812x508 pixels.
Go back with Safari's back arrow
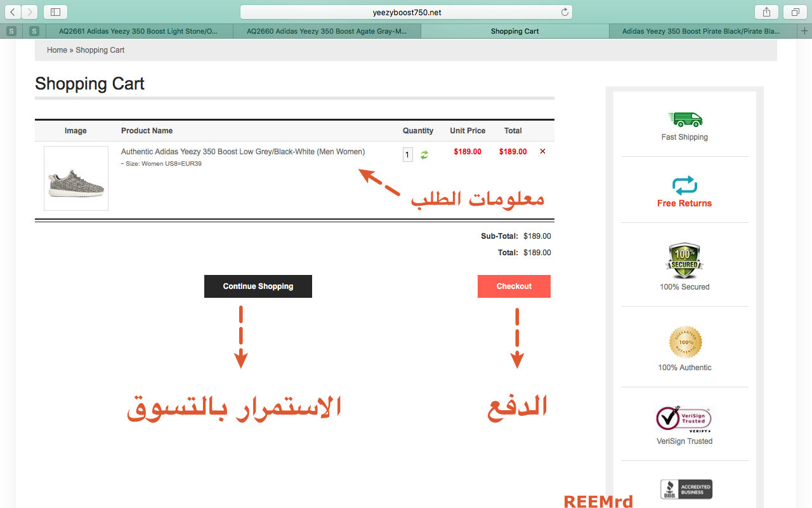tap(13, 12)
